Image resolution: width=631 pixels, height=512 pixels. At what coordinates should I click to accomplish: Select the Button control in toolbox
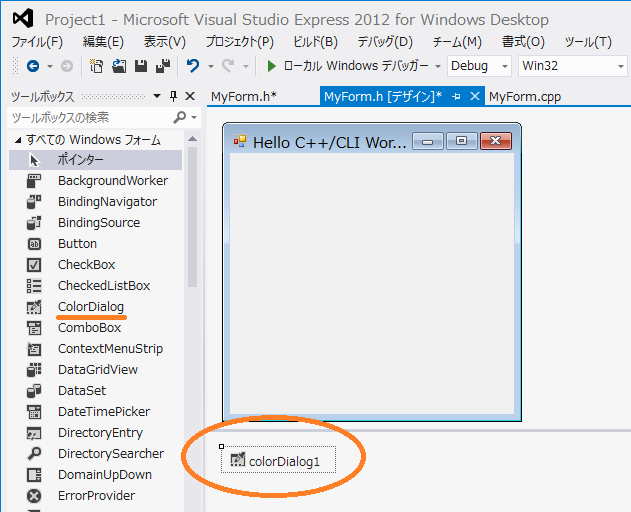tap(96, 244)
